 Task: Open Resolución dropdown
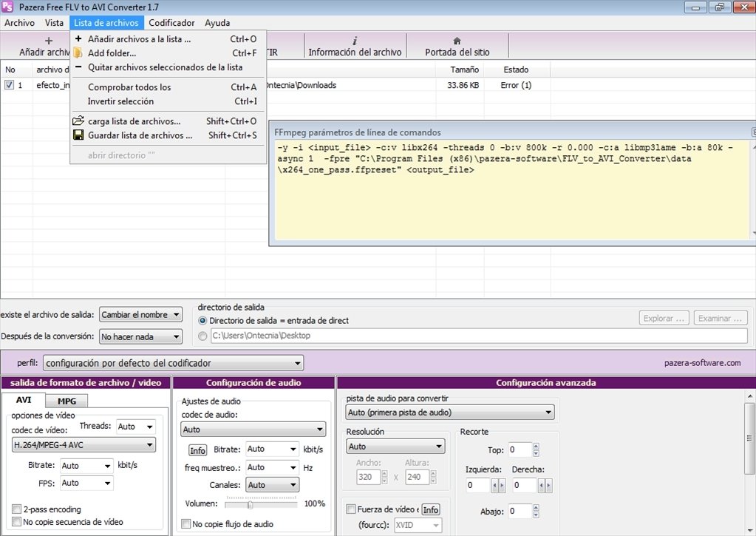(395, 447)
